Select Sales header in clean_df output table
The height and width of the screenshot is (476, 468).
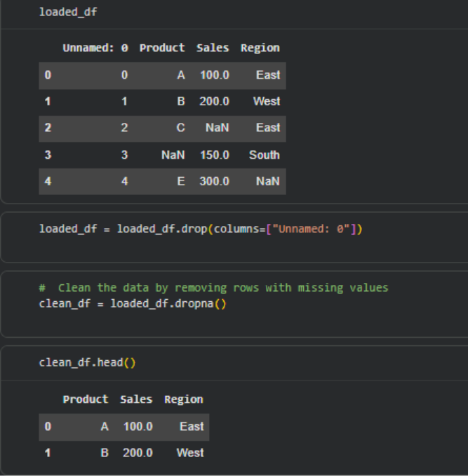[x=136, y=399]
